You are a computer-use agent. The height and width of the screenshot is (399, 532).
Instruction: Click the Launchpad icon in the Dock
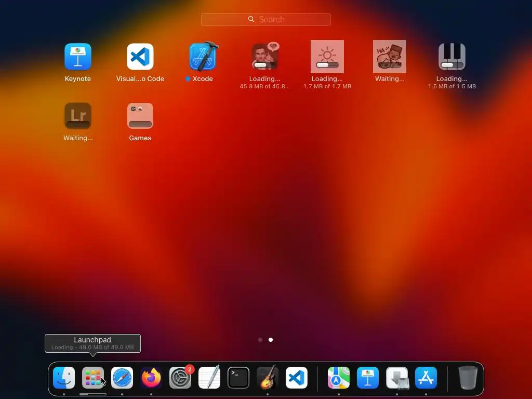click(x=92, y=378)
